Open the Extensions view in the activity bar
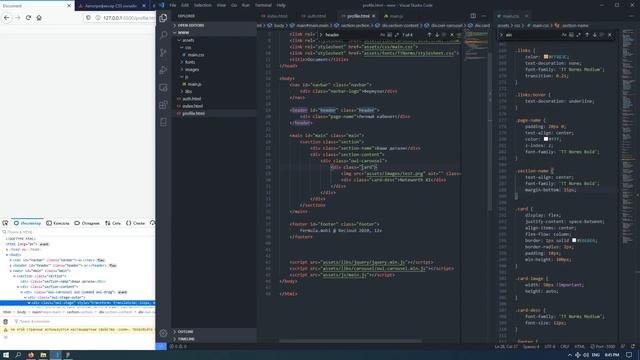Viewport: 640px width, 360px height. 163,105
